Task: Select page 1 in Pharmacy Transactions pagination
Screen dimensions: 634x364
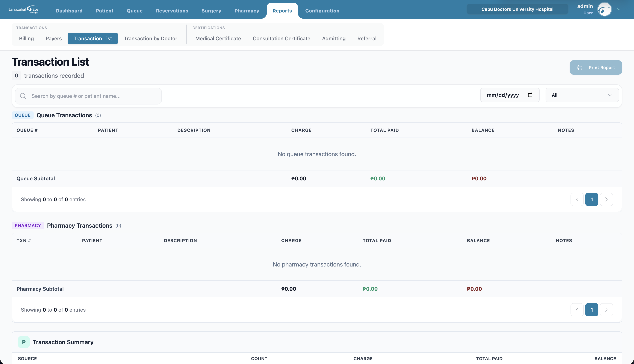Action: 592,310
